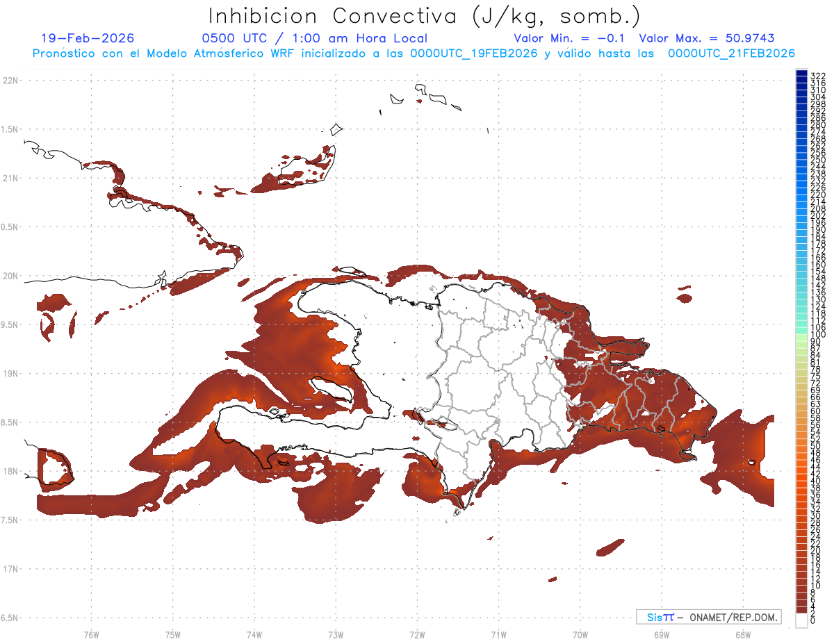
Task: Click the 71W longitude label
Action: [x=498, y=634]
